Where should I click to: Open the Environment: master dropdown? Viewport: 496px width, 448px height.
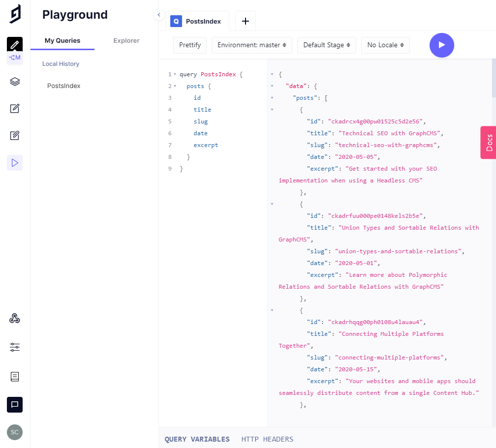pos(251,45)
